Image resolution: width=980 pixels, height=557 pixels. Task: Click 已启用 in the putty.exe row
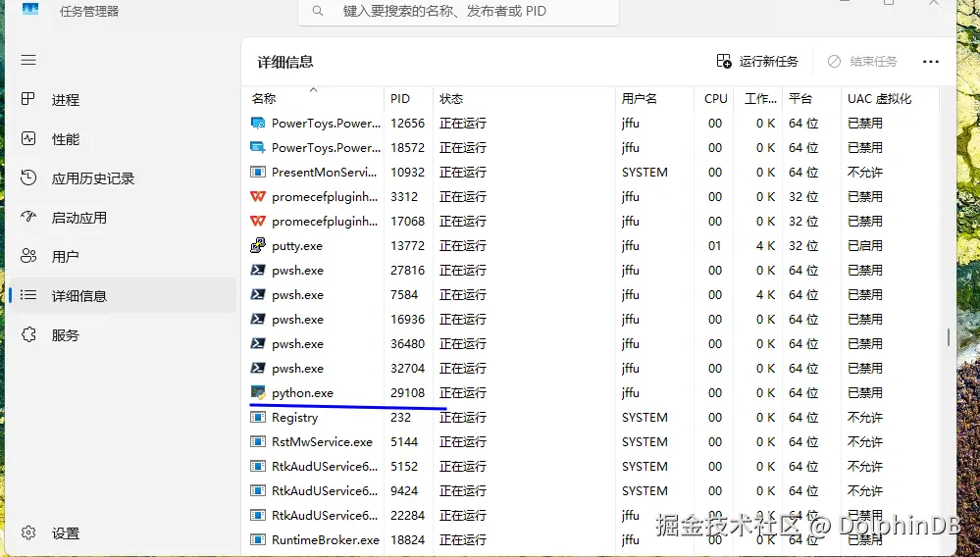point(865,245)
